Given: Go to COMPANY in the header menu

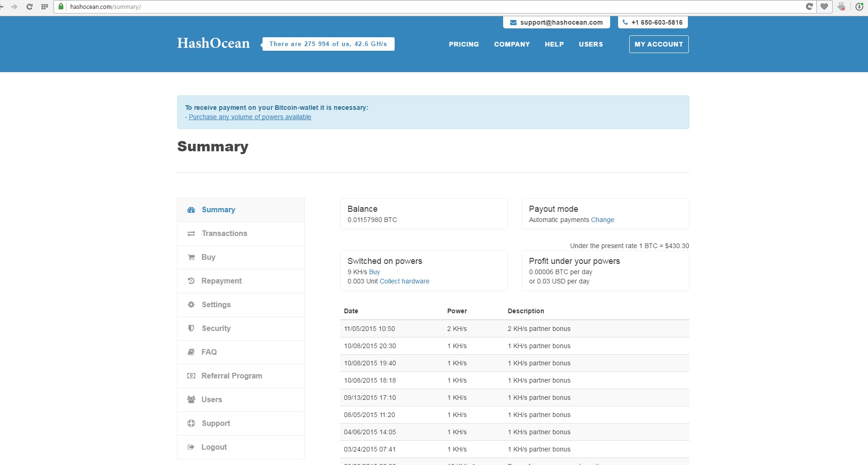Looking at the screenshot, I should [x=511, y=44].
